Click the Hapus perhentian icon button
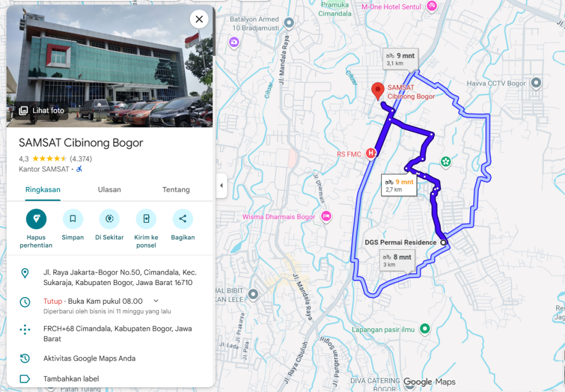This screenshot has height=392, width=565. [36, 219]
